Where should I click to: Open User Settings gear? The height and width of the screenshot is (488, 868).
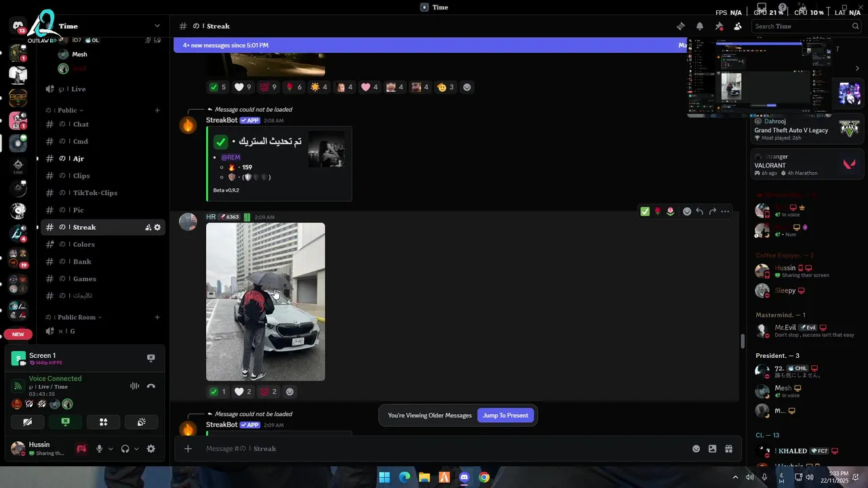[x=151, y=449]
